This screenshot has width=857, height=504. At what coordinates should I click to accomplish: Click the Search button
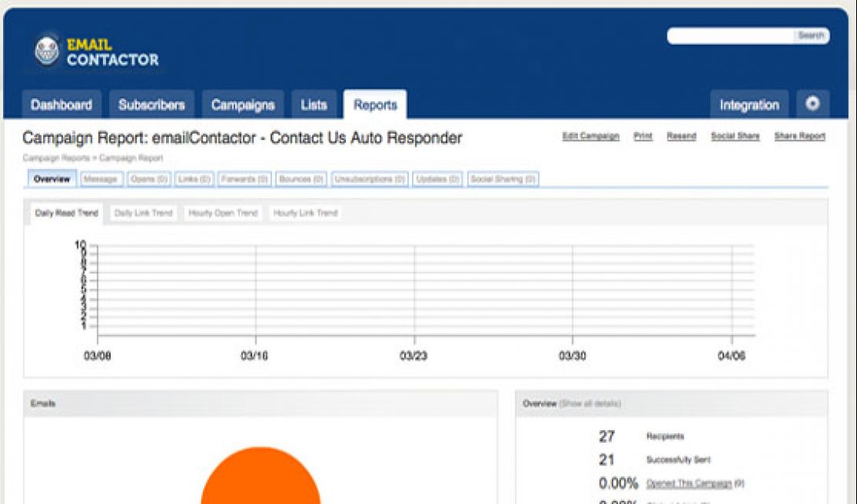[x=811, y=35]
